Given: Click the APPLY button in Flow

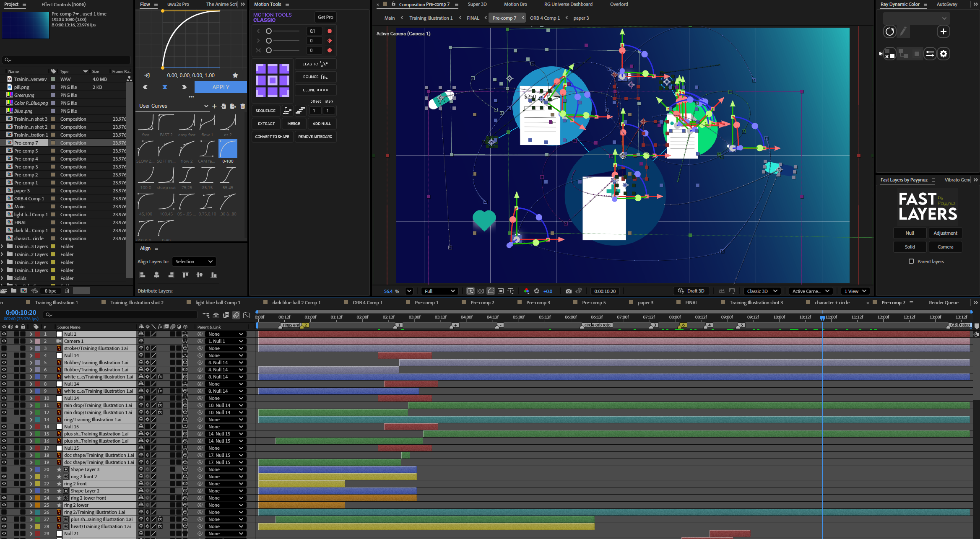Looking at the screenshot, I should 221,87.
